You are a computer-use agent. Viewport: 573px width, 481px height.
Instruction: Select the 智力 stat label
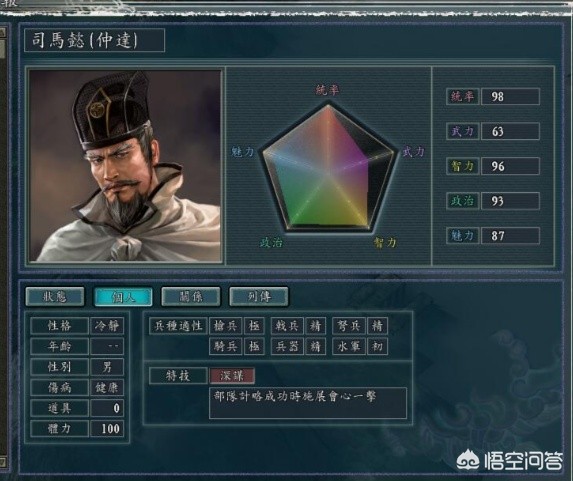click(x=462, y=166)
